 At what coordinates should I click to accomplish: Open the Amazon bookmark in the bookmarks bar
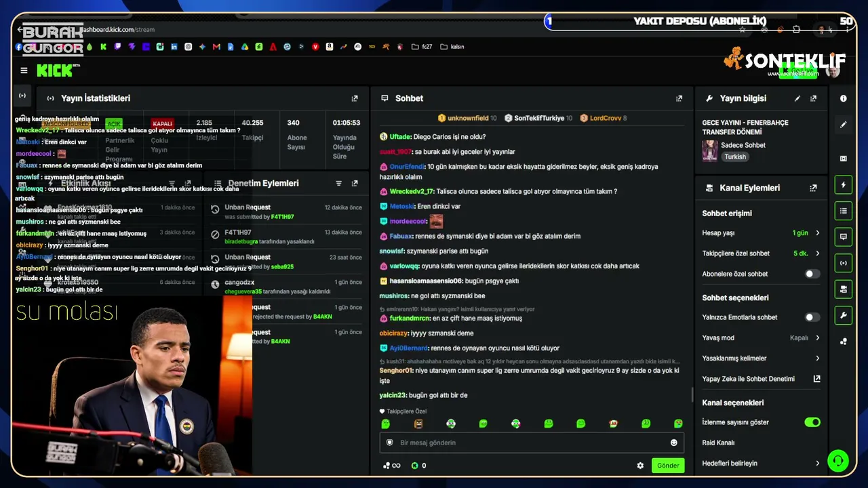(x=329, y=47)
